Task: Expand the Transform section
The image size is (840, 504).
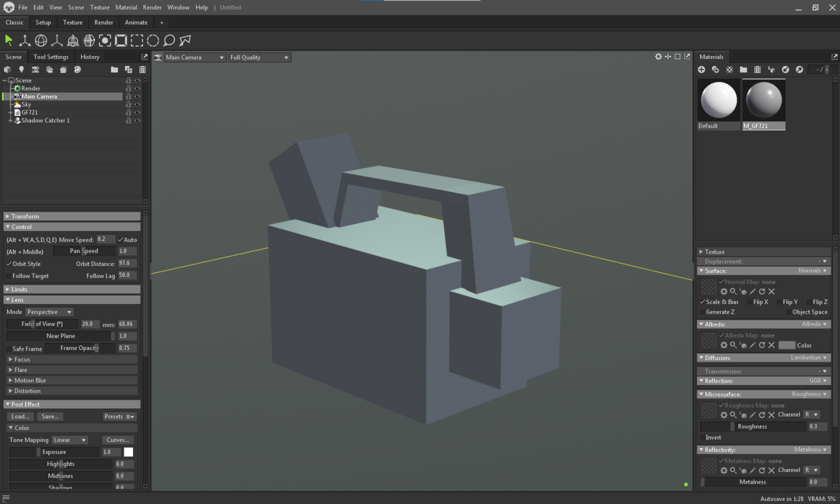Action: pos(72,216)
